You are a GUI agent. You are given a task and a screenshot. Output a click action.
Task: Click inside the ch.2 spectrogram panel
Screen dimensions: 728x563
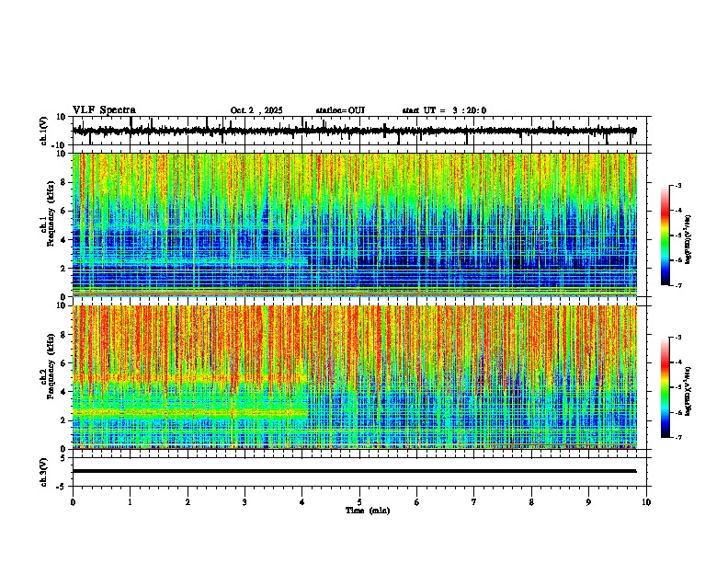[x=355, y=377]
